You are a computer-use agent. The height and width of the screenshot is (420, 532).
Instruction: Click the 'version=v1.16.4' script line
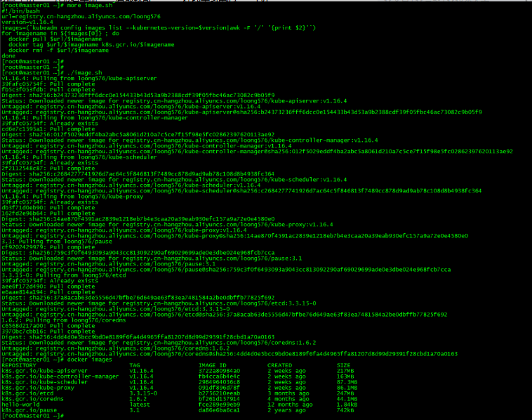click(x=27, y=22)
